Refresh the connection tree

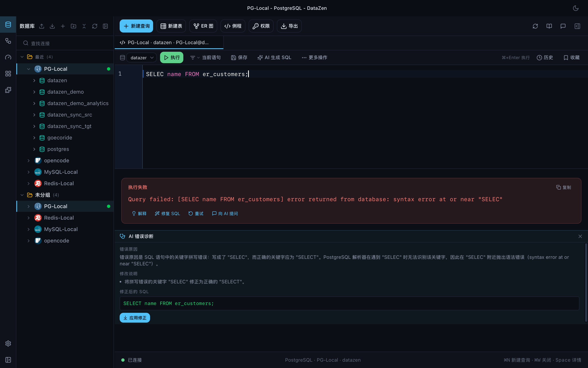tap(95, 26)
